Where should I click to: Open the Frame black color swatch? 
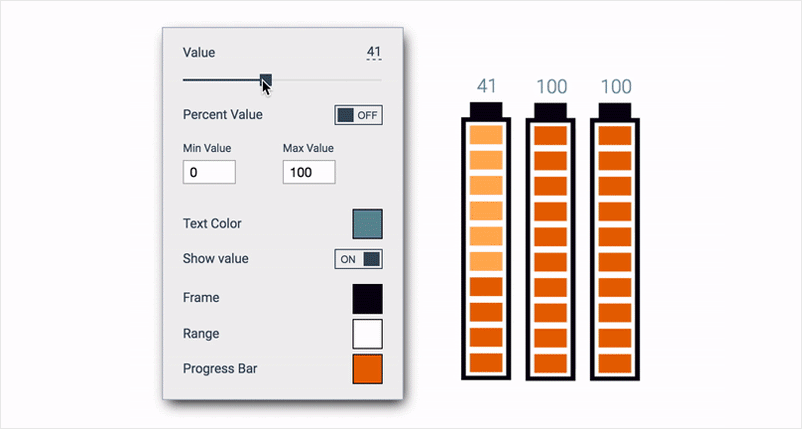[x=367, y=298]
